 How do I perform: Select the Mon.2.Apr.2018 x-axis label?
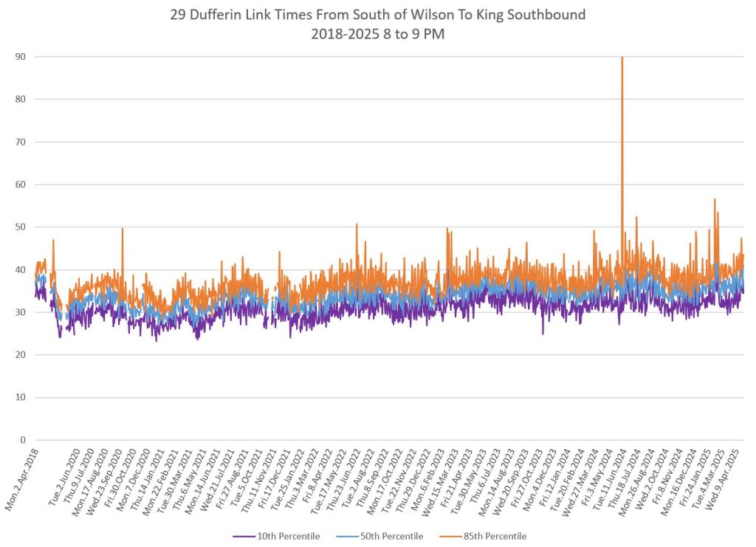click(21, 478)
